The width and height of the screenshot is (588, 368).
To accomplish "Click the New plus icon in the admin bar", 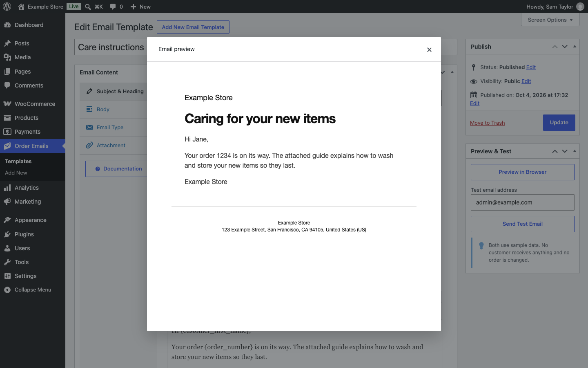I will [x=133, y=7].
